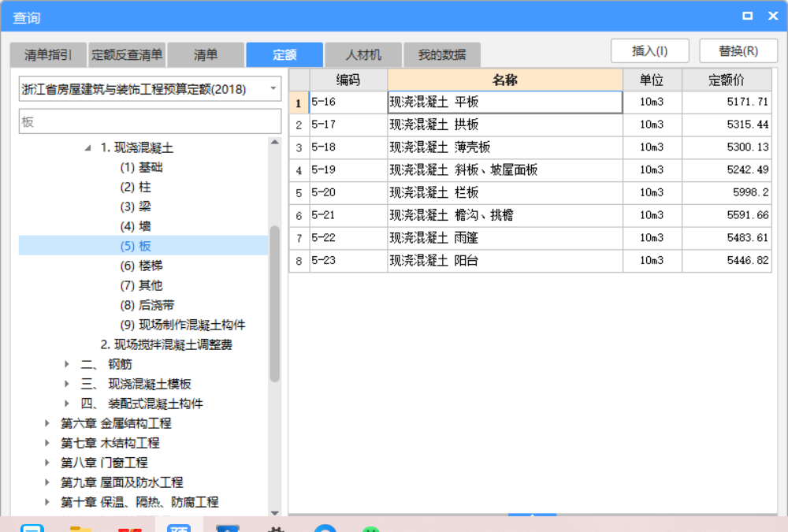Select the (7) 其他 tree item
The image size is (788, 532).
141,285
